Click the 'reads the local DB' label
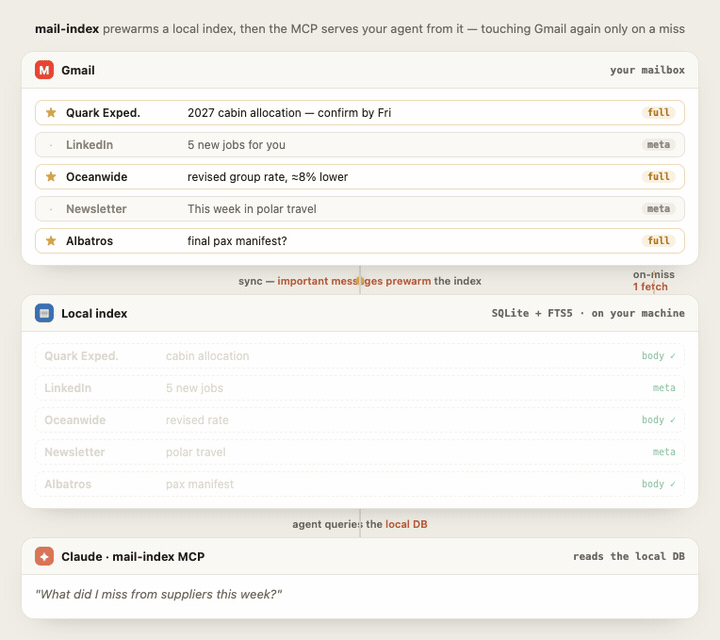The width and height of the screenshot is (720, 640). click(x=629, y=556)
